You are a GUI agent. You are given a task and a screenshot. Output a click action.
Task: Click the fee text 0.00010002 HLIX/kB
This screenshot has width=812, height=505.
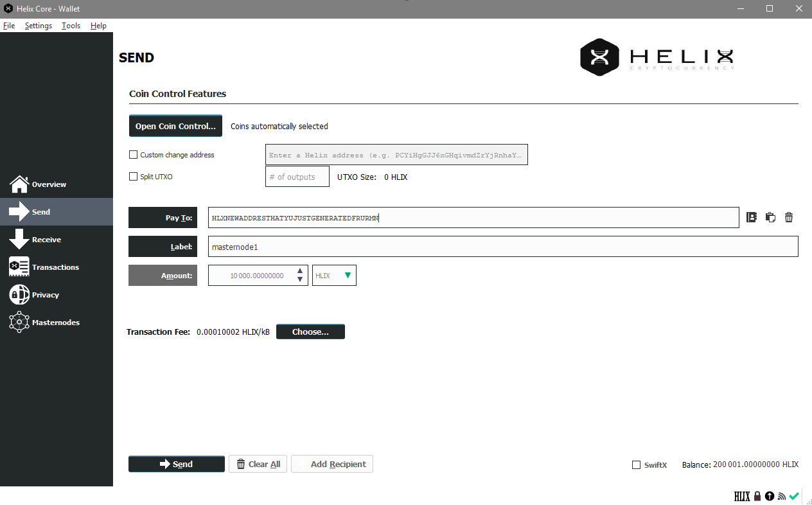coord(233,332)
